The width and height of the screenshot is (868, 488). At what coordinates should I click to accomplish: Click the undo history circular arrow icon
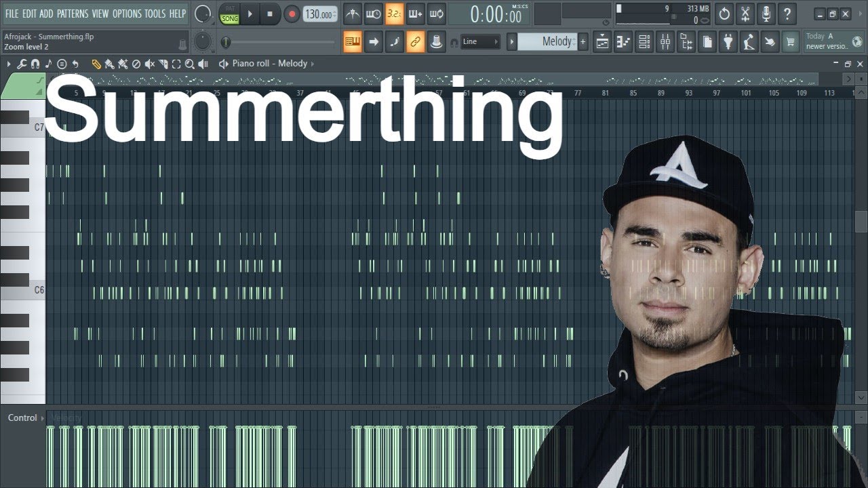pyautogui.click(x=724, y=14)
